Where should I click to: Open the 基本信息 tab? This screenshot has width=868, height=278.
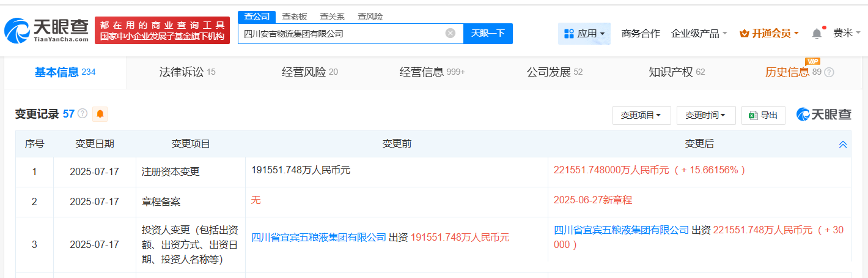coord(65,72)
